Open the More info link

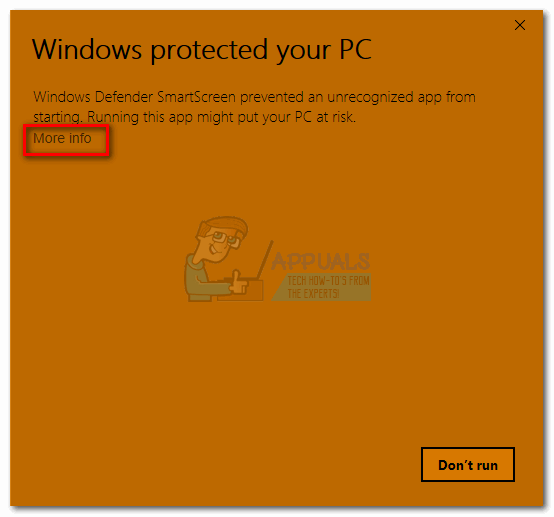click(62, 138)
